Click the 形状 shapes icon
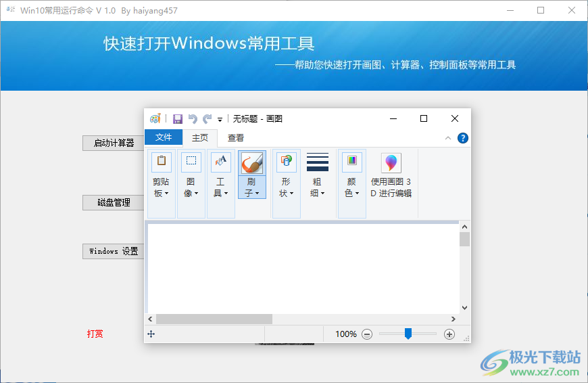Screen dimensions: 588x383 (287, 162)
